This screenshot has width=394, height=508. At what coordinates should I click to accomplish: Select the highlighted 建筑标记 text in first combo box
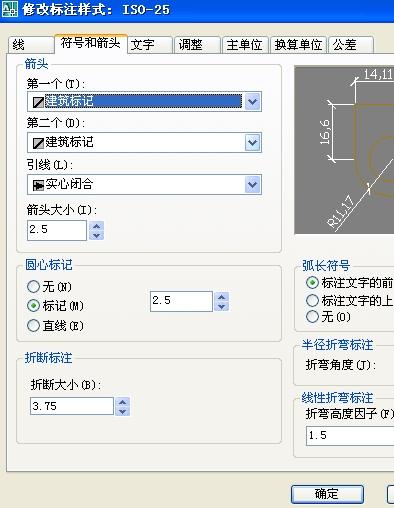tap(143, 101)
